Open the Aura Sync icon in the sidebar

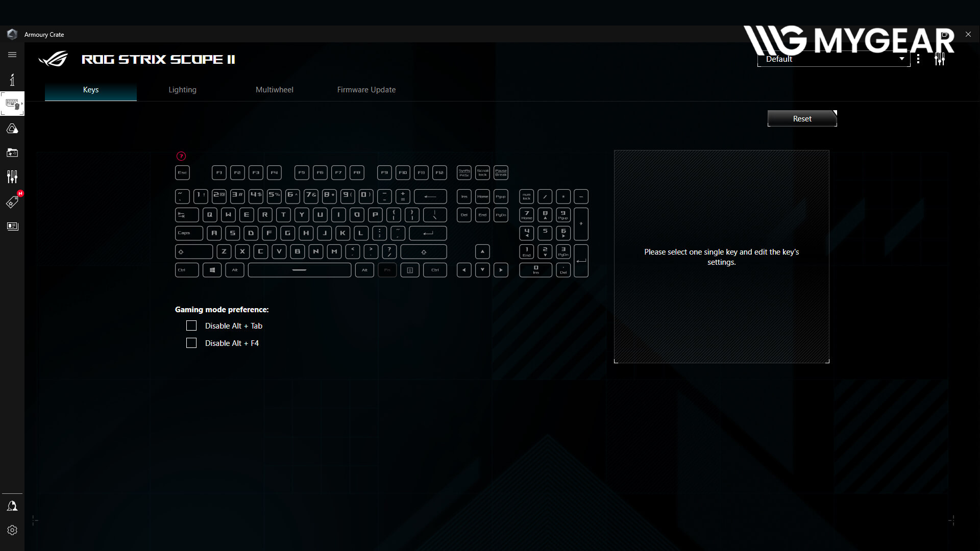click(12, 129)
